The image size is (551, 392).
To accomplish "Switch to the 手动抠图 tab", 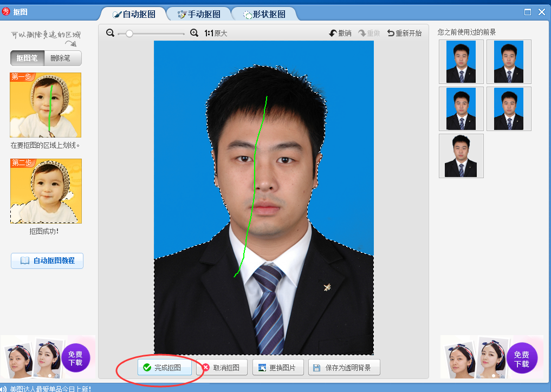I will pyautogui.click(x=199, y=14).
